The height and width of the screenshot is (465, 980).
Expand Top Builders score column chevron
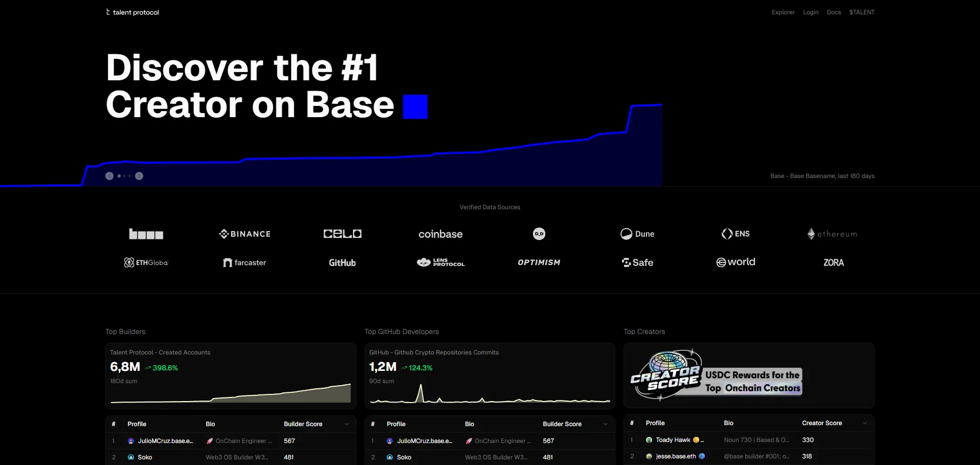(347, 424)
